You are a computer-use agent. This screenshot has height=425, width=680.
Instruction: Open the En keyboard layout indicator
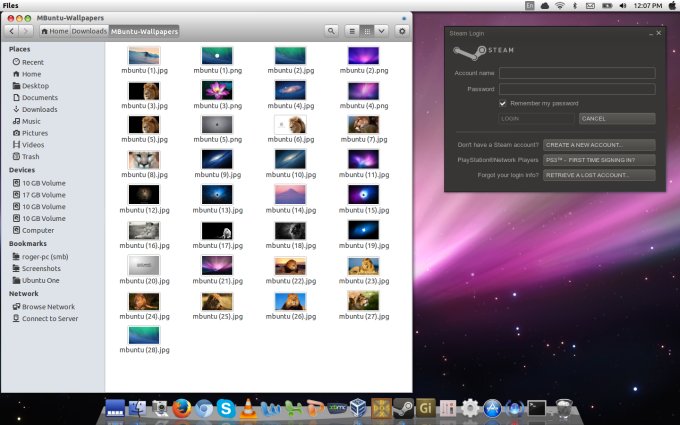[530, 6]
